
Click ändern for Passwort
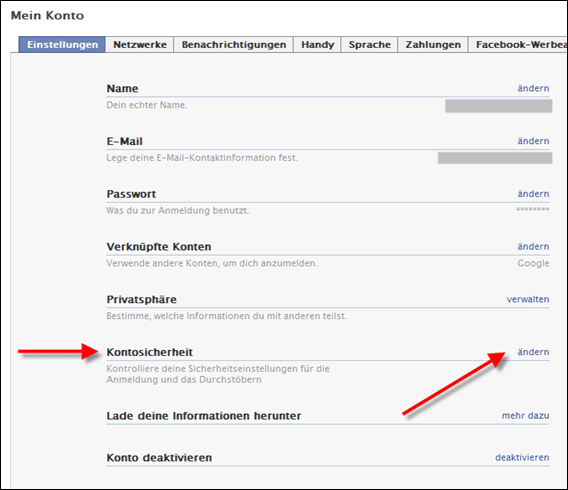533,194
